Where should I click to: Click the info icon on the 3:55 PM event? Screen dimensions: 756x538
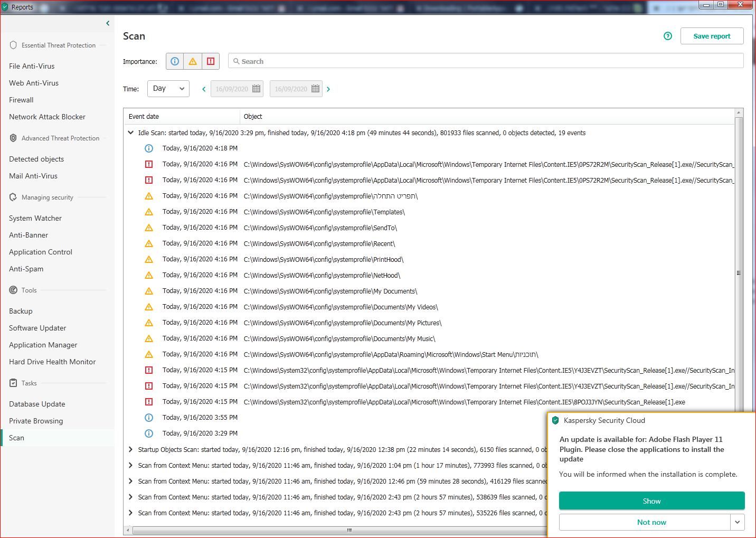[149, 418]
